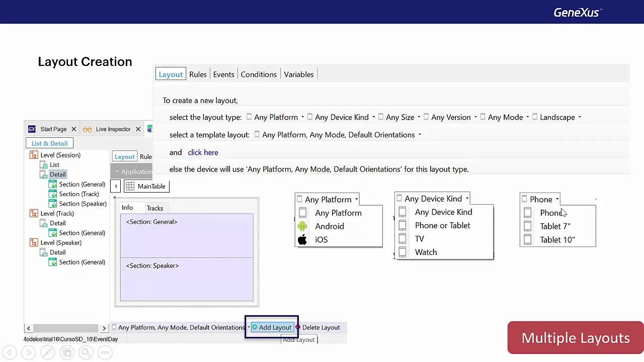Choose Watch in the device kind list
644x362 pixels.
coord(426,252)
